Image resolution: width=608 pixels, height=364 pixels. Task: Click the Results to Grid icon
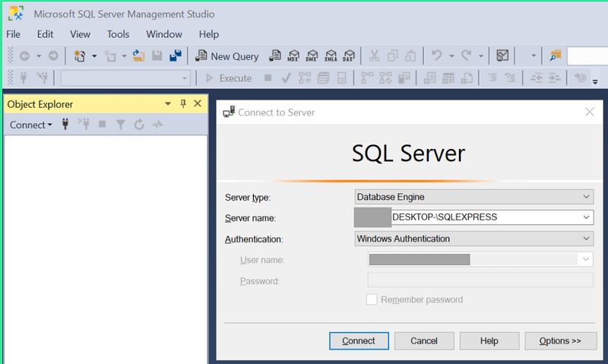pos(448,78)
